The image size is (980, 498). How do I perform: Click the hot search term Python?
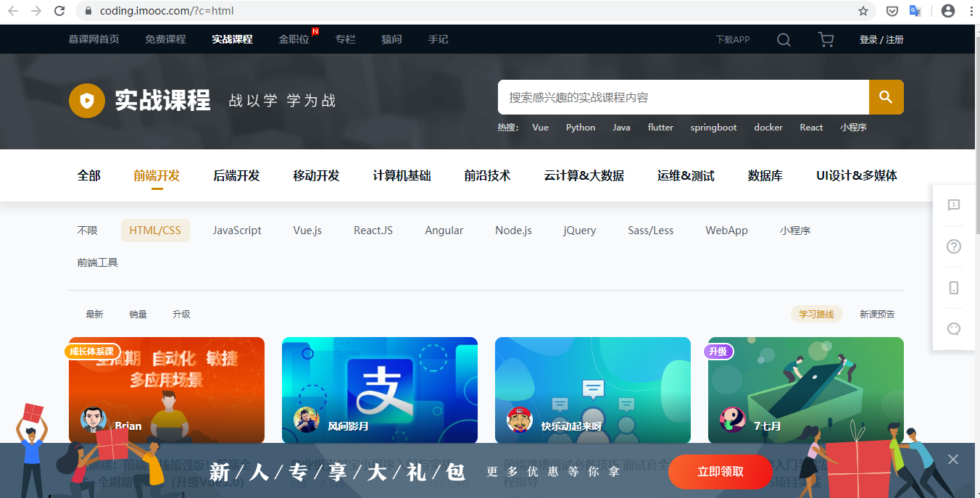pyautogui.click(x=581, y=128)
